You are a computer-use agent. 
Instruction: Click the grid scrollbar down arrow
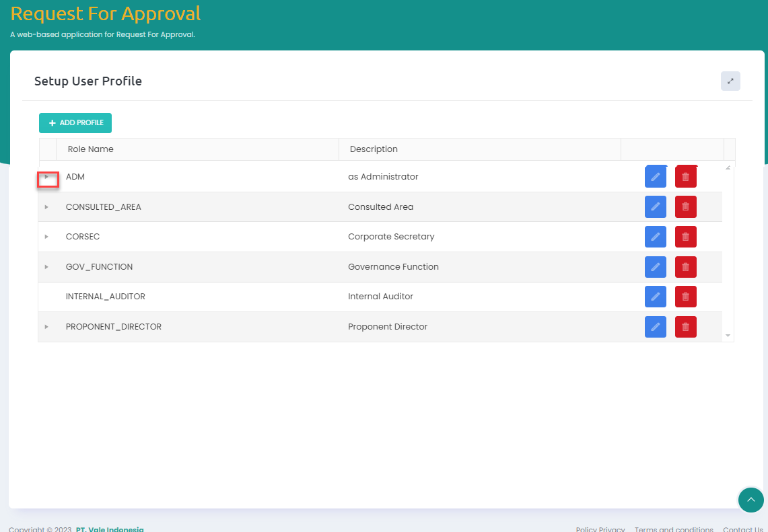[x=728, y=335]
